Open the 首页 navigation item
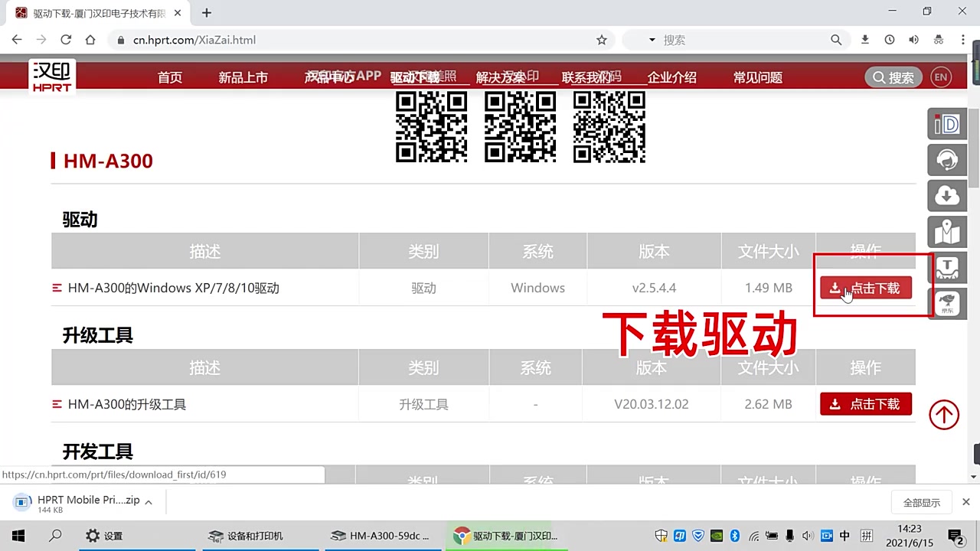This screenshot has height=551, width=980. 170,77
